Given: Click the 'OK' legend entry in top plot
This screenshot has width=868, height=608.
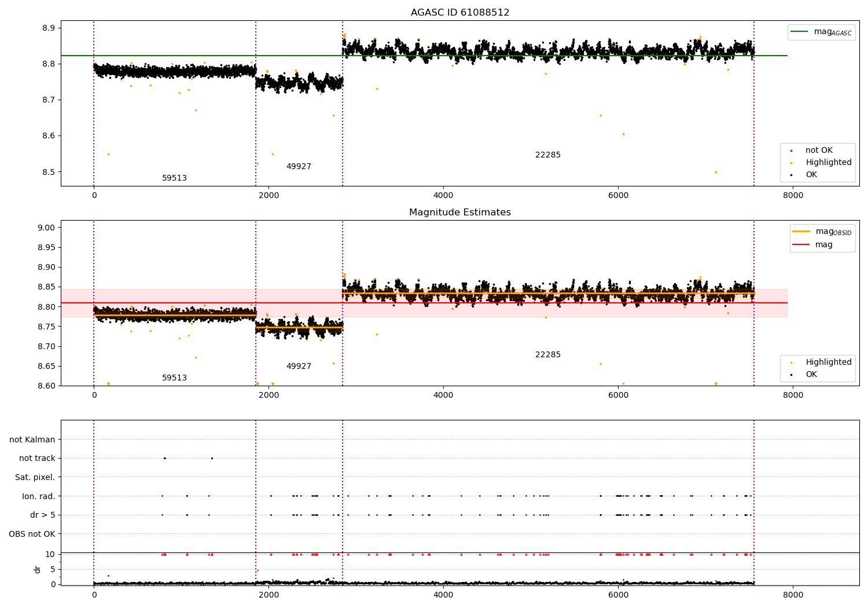Looking at the screenshot, I should click(811, 175).
